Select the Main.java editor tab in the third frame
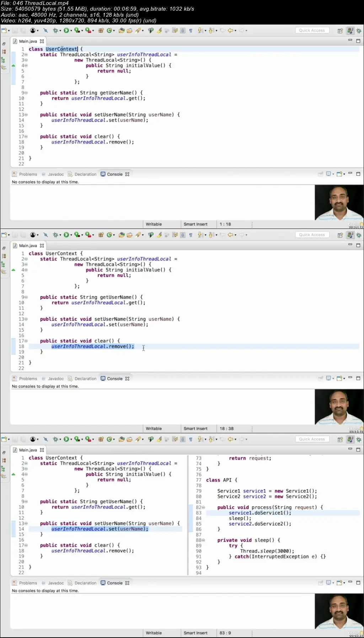Screen dimensions: 364x638 coord(28,450)
